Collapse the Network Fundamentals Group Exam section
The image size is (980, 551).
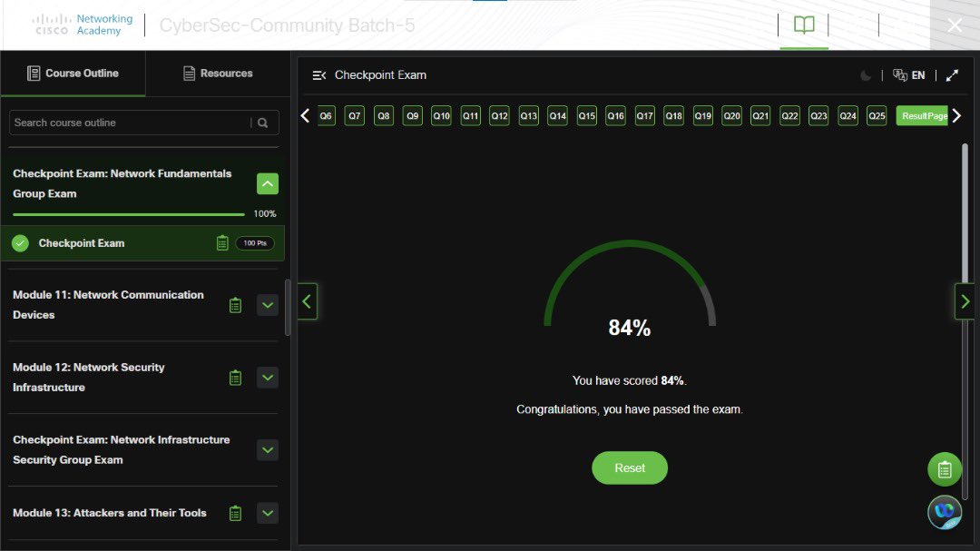click(268, 183)
